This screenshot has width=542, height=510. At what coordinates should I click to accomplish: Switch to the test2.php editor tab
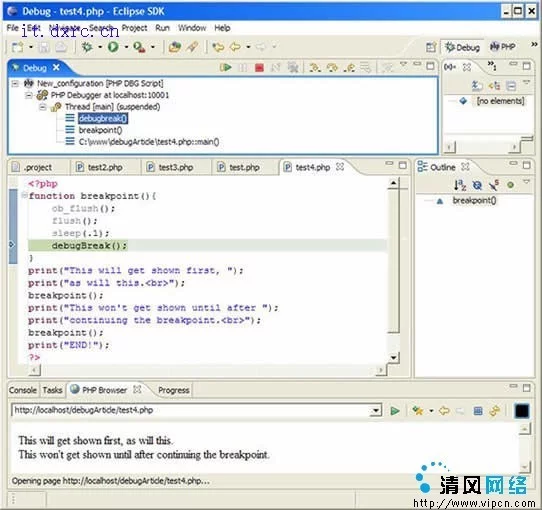(100, 167)
